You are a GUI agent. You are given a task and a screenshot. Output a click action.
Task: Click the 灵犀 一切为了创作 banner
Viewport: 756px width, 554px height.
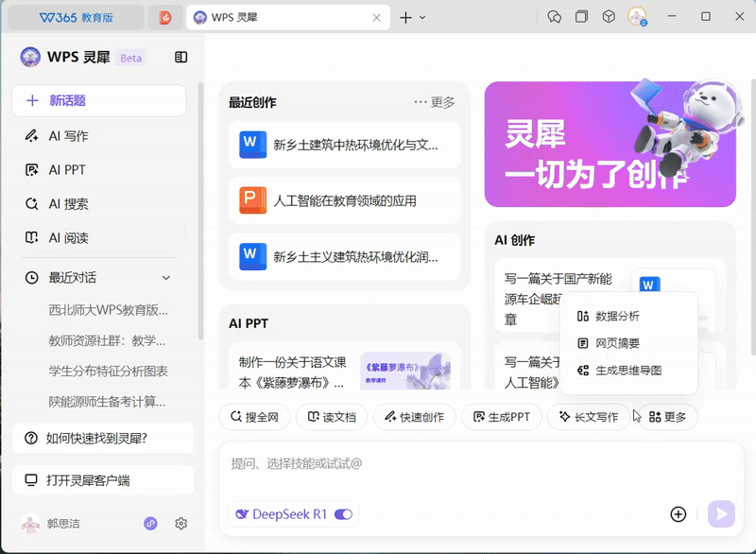pos(610,144)
